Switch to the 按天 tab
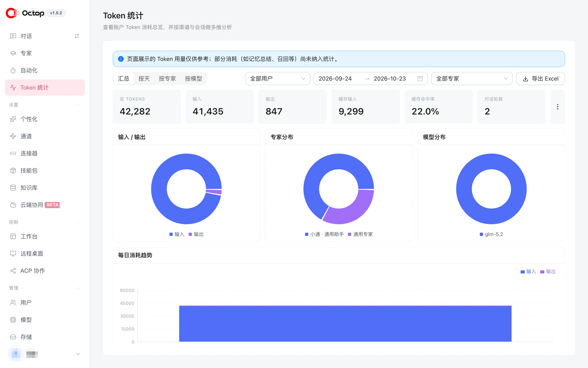 [x=144, y=79]
